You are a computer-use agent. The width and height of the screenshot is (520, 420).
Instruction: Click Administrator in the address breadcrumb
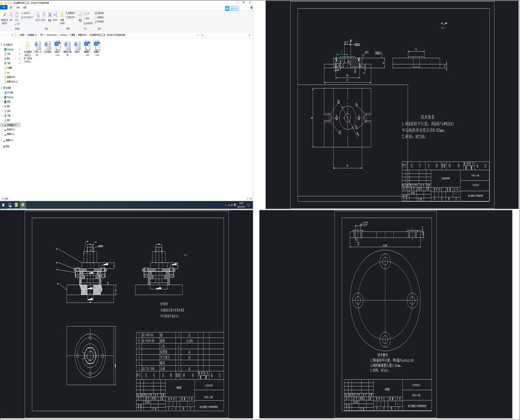(52, 35)
